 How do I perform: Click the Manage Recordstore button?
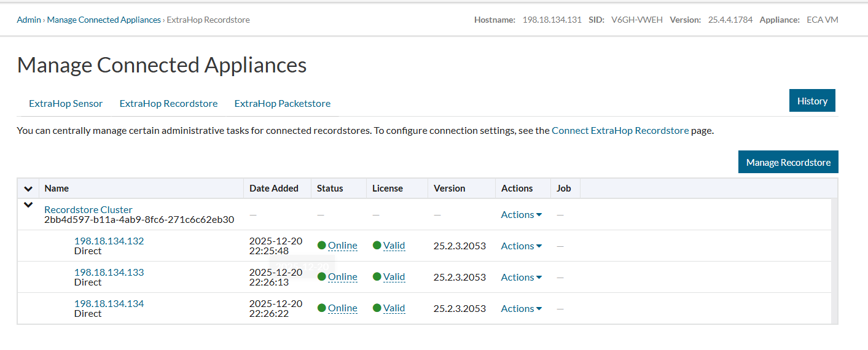788,162
